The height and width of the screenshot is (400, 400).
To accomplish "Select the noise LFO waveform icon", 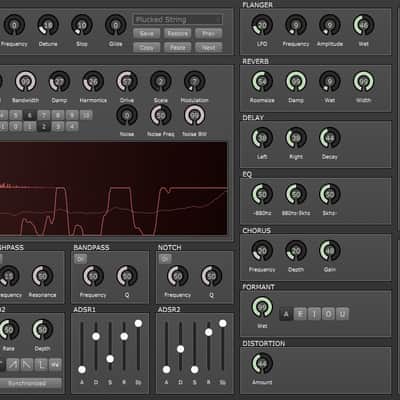I will (55, 364).
